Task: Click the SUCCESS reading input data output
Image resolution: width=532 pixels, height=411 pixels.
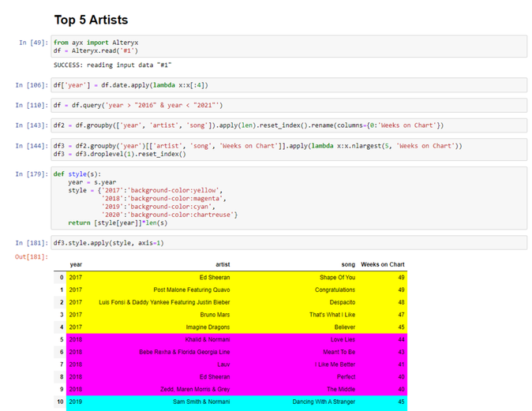Action: (x=113, y=65)
